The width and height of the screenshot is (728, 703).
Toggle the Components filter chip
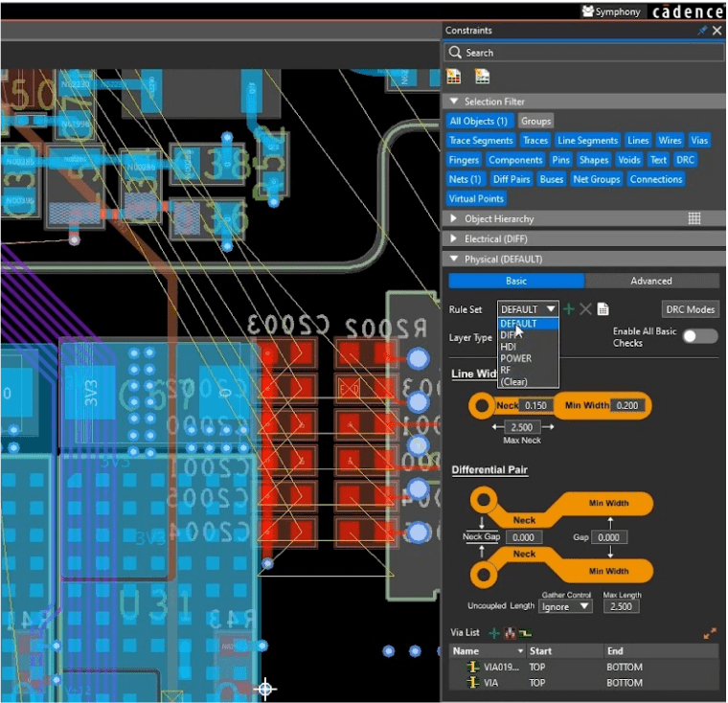point(515,160)
